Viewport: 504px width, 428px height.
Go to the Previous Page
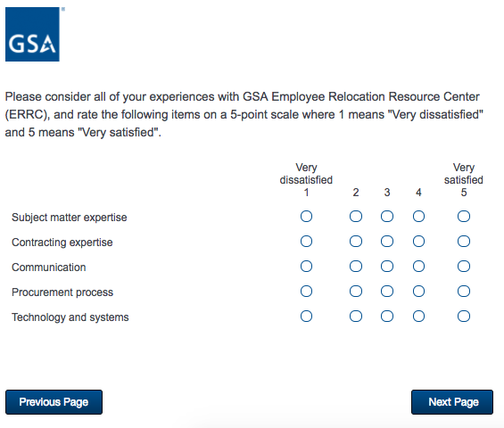(x=54, y=402)
